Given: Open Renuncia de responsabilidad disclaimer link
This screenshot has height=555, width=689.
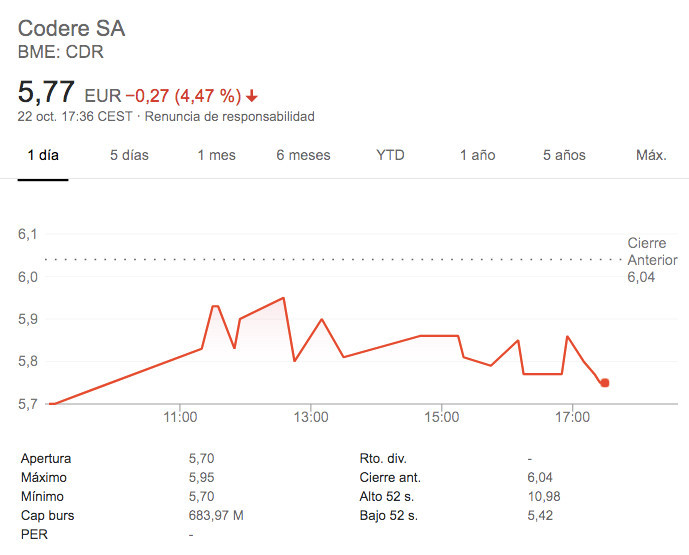Looking at the screenshot, I should (x=230, y=116).
